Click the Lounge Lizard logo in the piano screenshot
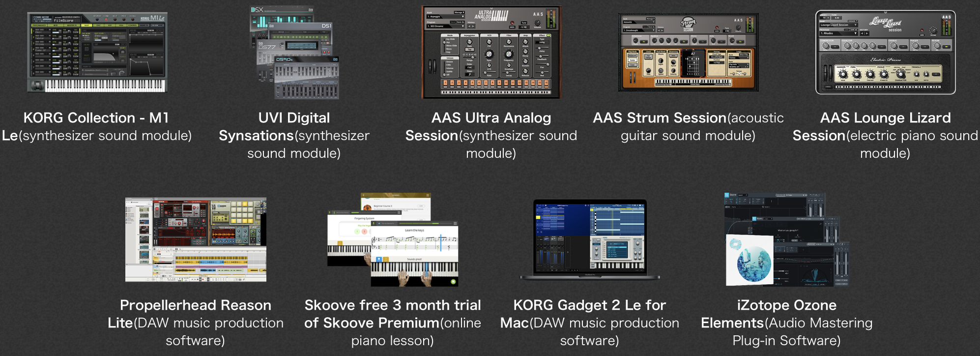Image resolution: width=980 pixels, height=356 pixels. click(x=886, y=23)
